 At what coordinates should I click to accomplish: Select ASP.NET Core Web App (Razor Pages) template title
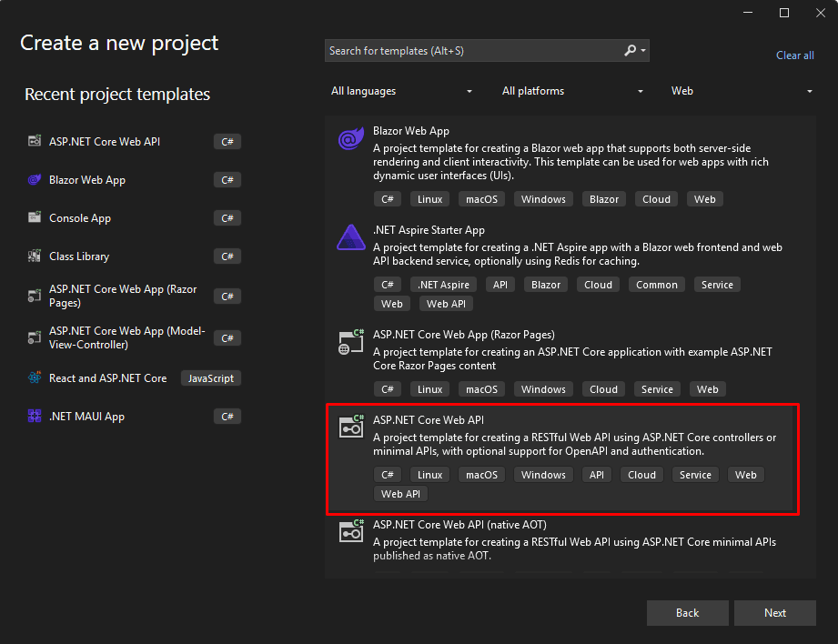click(464, 335)
